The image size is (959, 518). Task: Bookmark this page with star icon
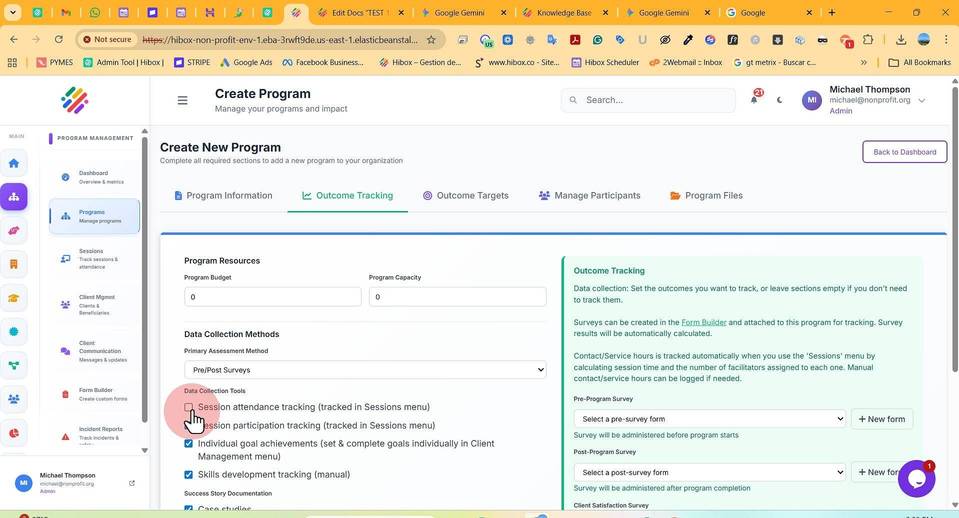[431, 40]
